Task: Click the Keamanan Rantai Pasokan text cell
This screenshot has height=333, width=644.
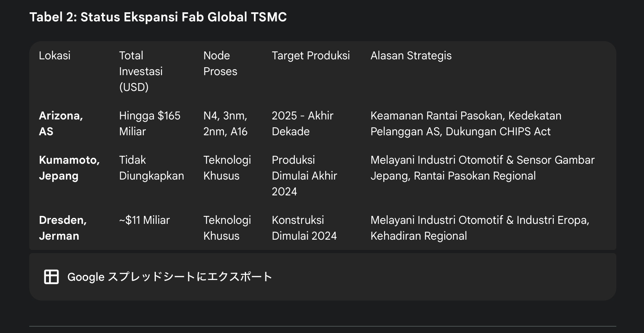Action: pyautogui.click(x=466, y=123)
